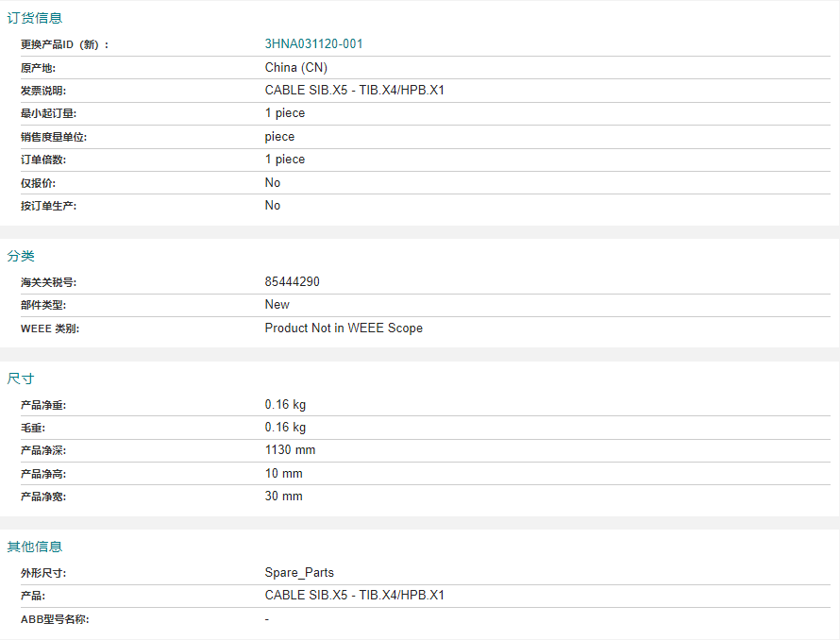Select the China (CN) origin value

coord(295,68)
